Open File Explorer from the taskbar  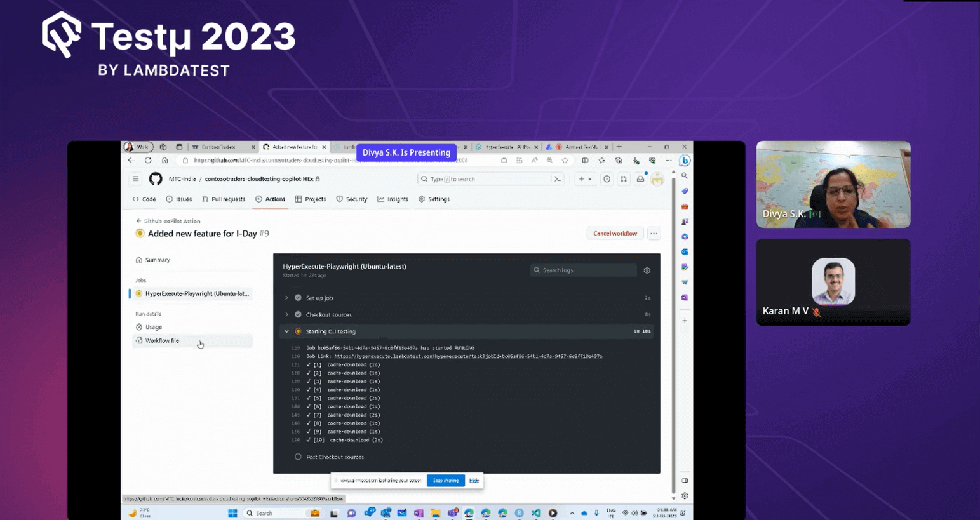click(x=435, y=513)
